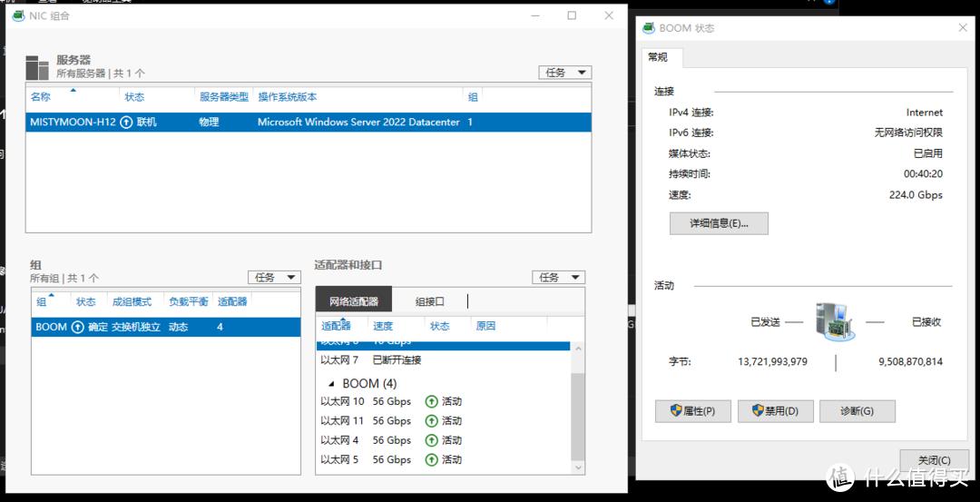Click the adapter list scrollbar down arrow
This screenshot has width=980, height=502.
pyautogui.click(x=578, y=467)
